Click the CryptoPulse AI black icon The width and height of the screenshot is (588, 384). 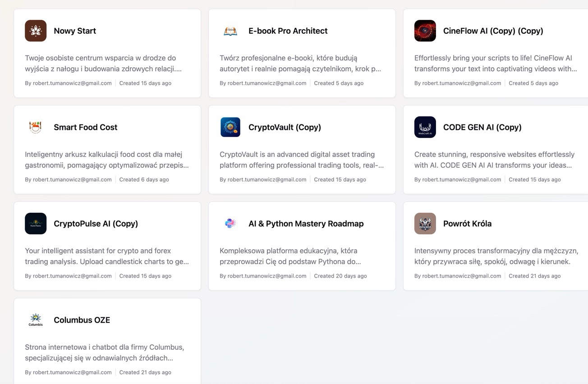36,224
